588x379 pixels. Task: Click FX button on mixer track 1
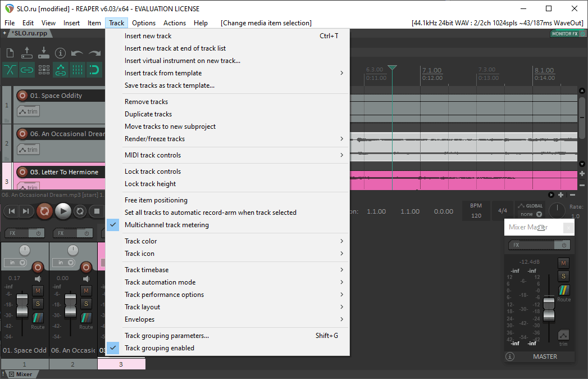pos(17,233)
